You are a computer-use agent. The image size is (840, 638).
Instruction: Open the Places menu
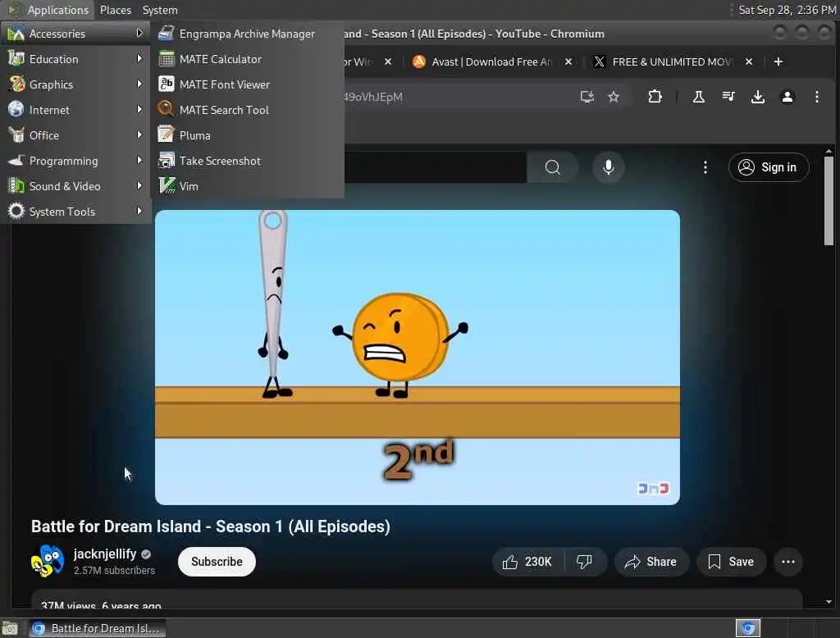coord(115,10)
